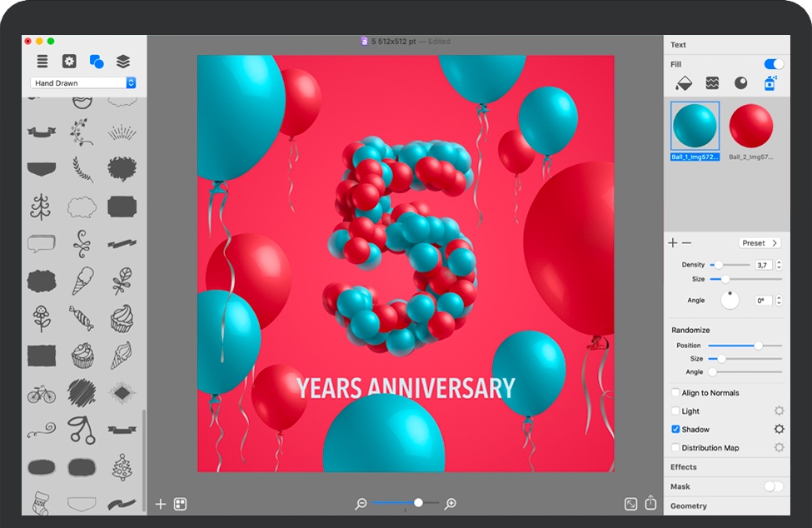Enable the Mask toggle switch
The image size is (812, 528).
(x=774, y=486)
